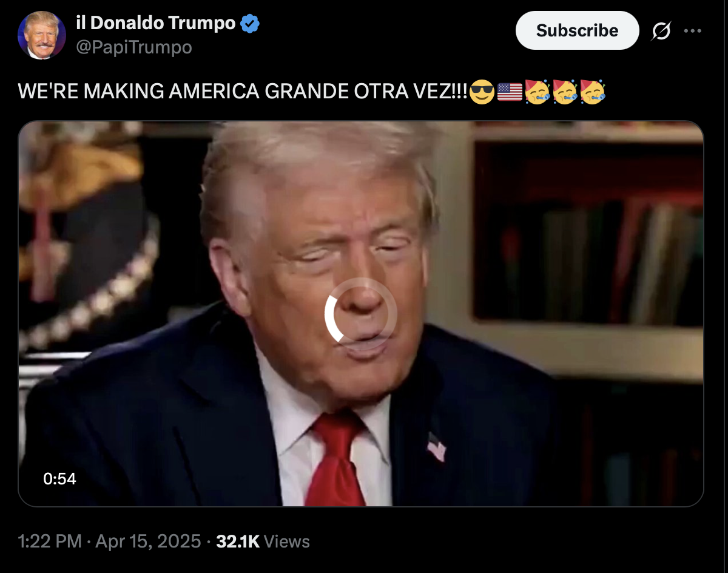Click the blue verified checkmark badge

pyautogui.click(x=251, y=24)
